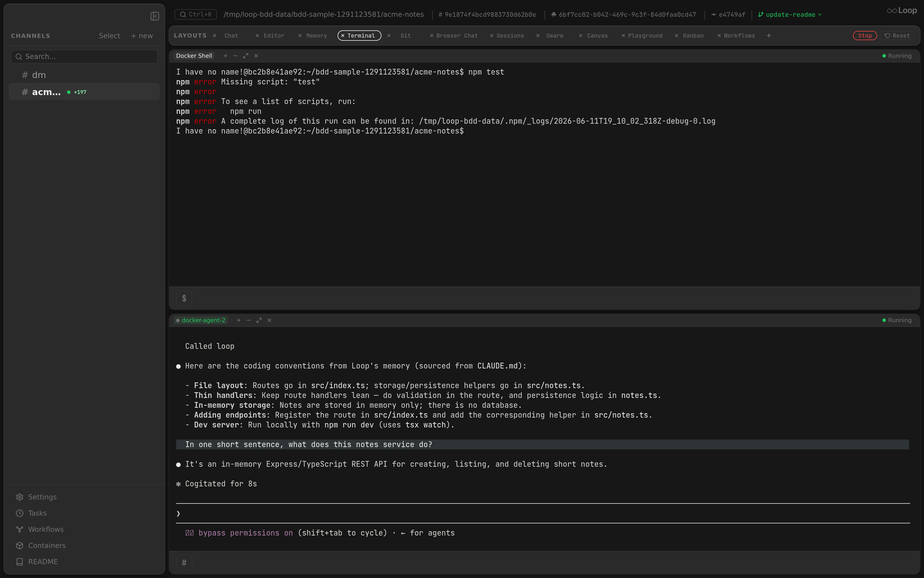Viewport: 924px width, 578px height.
Task: Minimize the docker-agent-2 pane
Action: pyautogui.click(x=249, y=320)
